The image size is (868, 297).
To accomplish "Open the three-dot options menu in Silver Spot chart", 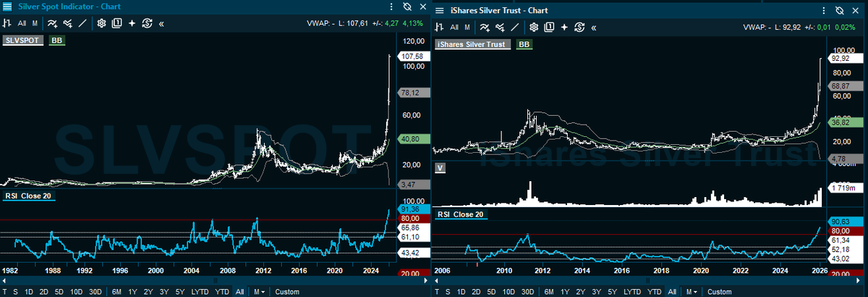I will [x=391, y=7].
